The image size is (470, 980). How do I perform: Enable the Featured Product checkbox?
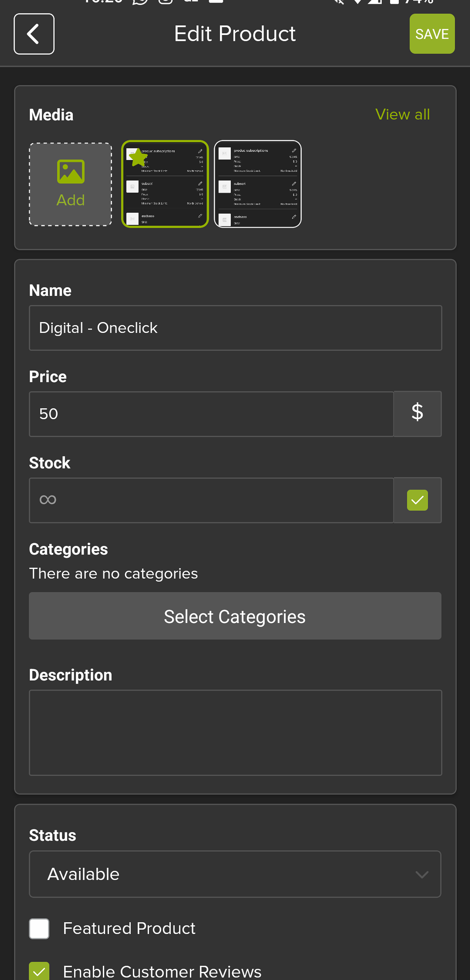coord(39,928)
